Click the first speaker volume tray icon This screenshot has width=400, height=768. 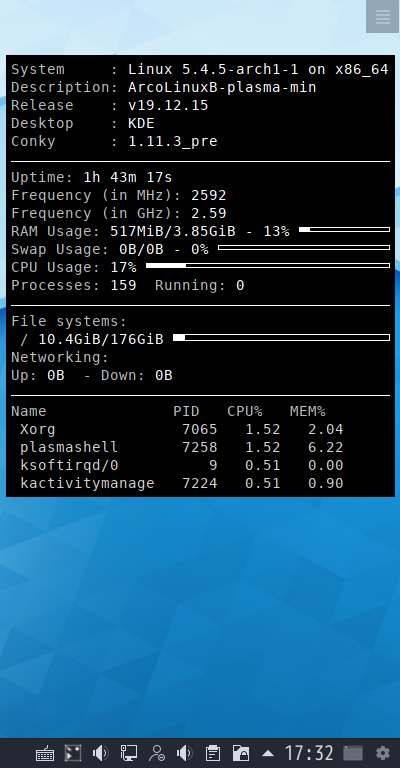pyautogui.click(x=101, y=753)
